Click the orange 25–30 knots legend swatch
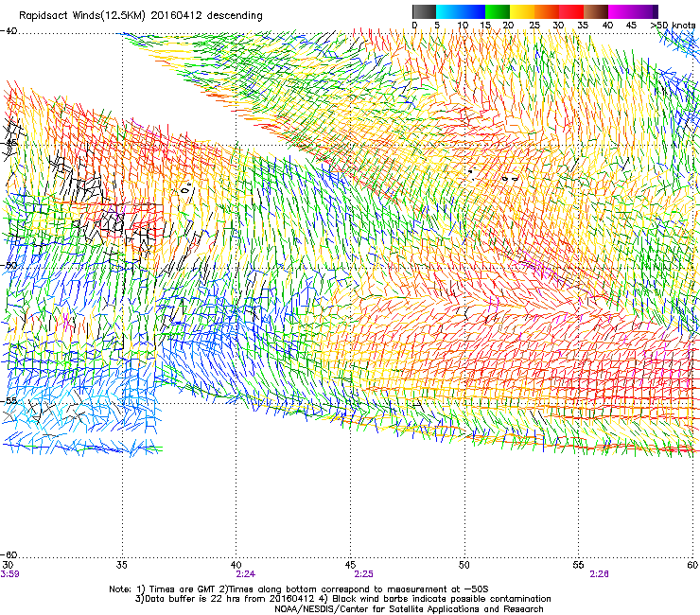The width and height of the screenshot is (700, 615). tap(547, 11)
